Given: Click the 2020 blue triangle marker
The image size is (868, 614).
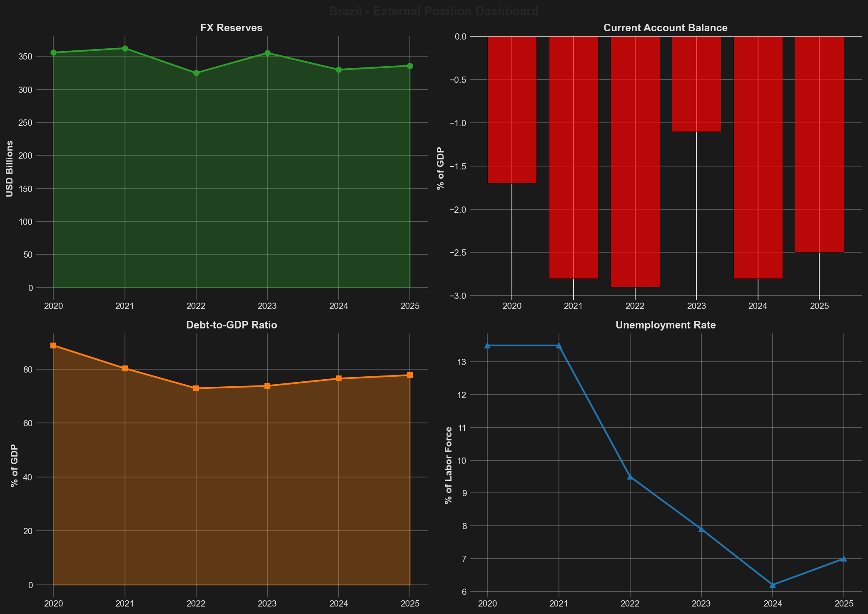Looking at the screenshot, I should tap(486, 346).
